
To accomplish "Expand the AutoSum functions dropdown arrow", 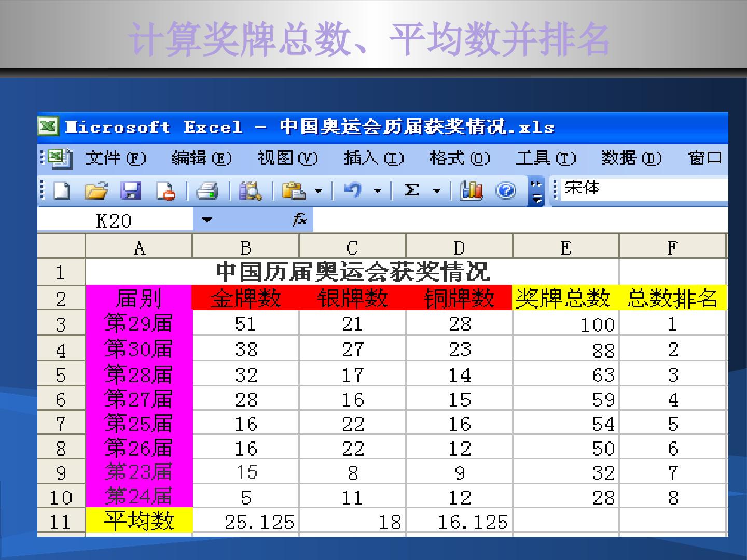I will point(437,191).
